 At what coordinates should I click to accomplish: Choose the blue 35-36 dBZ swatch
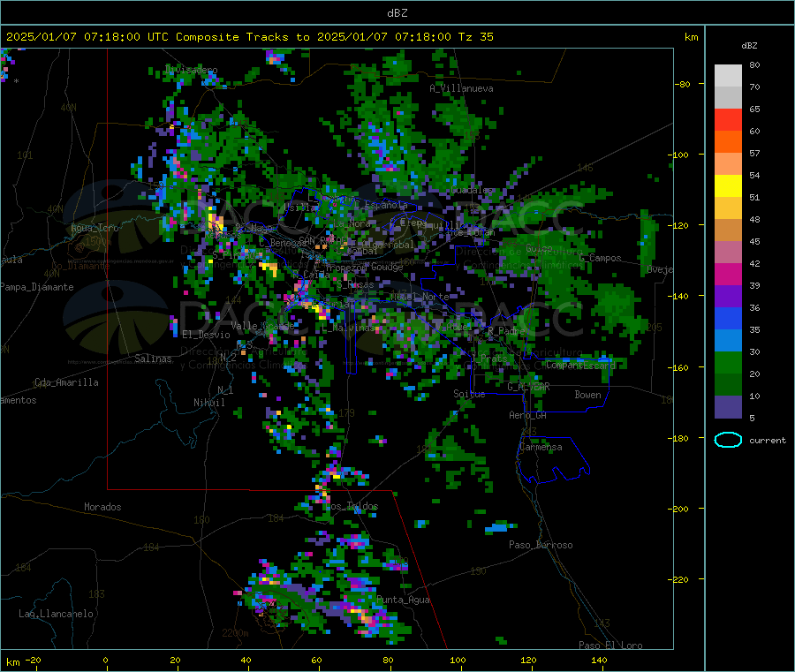click(x=728, y=319)
